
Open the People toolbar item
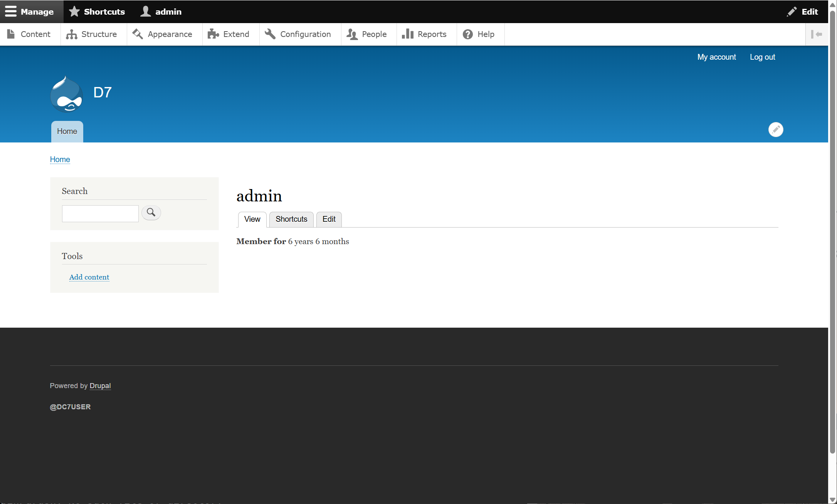(367, 34)
